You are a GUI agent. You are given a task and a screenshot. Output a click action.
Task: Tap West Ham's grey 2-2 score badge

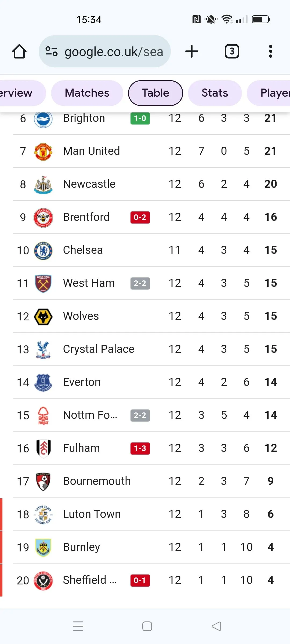pyautogui.click(x=140, y=283)
